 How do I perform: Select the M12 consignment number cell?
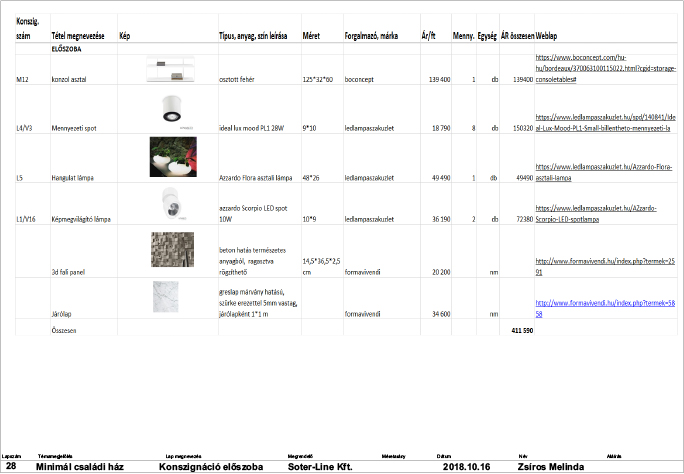[23, 78]
